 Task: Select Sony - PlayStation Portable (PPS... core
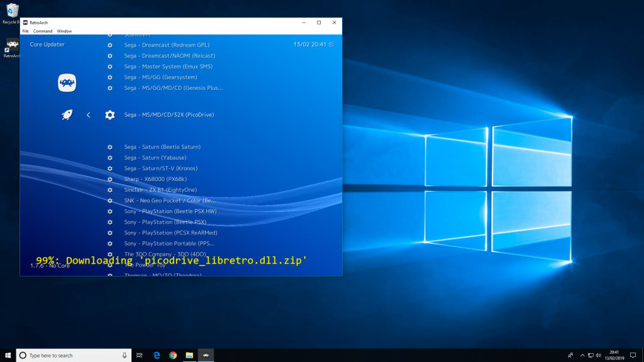click(169, 243)
